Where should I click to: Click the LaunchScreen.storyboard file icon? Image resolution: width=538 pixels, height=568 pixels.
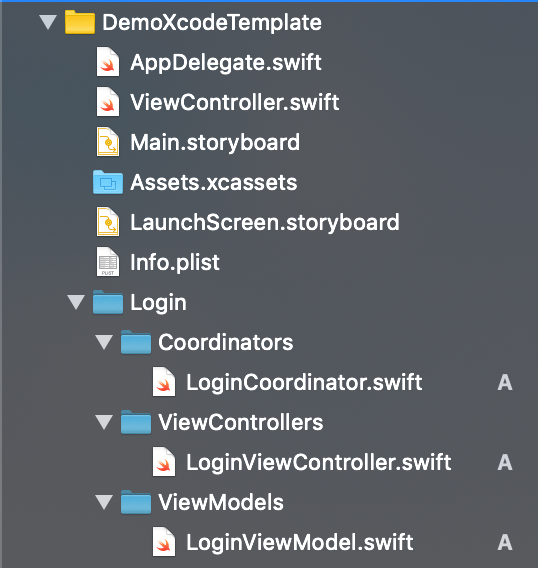108,222
